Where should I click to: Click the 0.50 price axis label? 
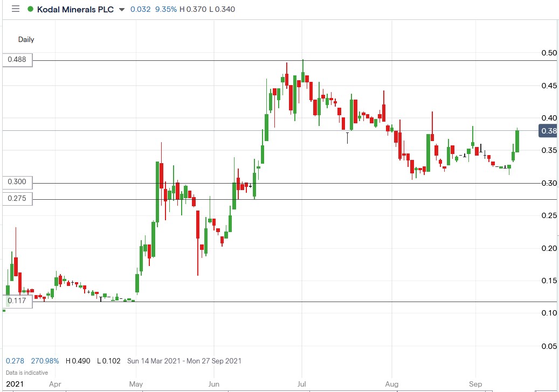coord(549,53)
